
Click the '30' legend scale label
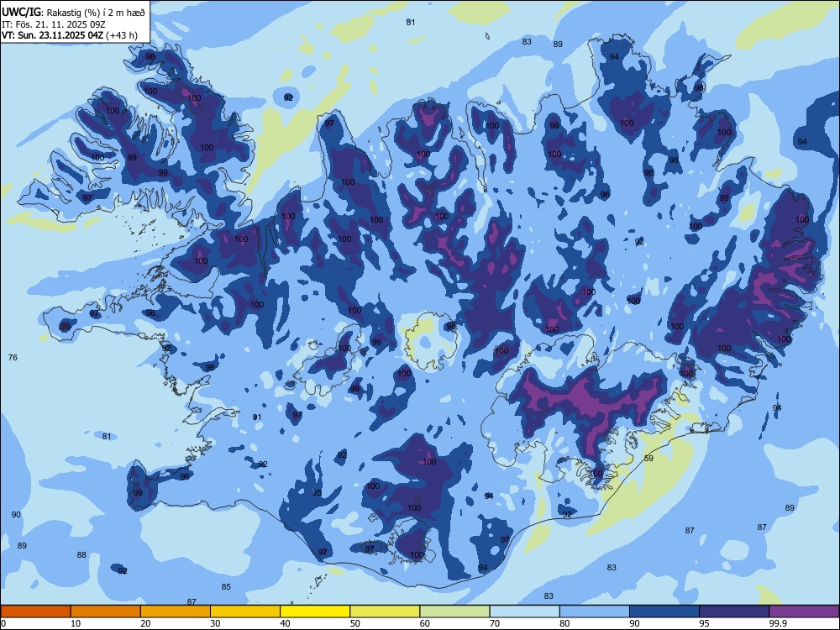pyautogui.click(x=215, y=623)
